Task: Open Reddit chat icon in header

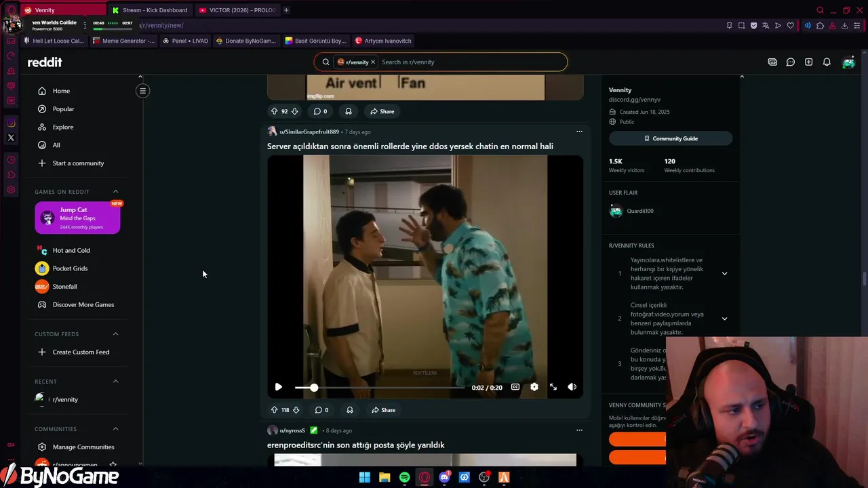Action: point(791,62)
